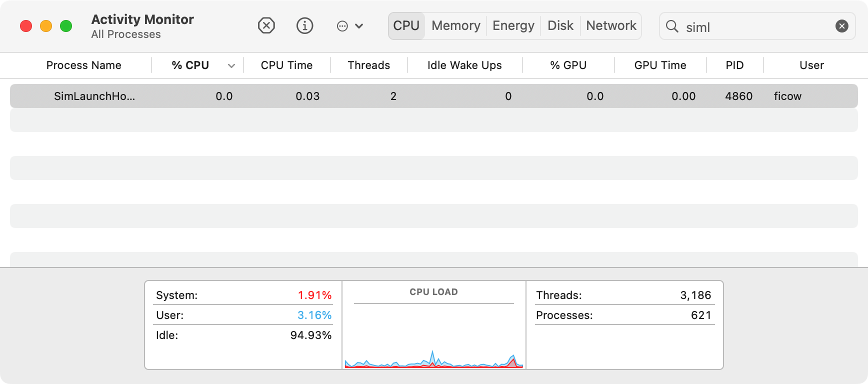Toggle the % CPU sort order chevron
The width and height of the screenshot is (868, 384).
tap(231, 65)
